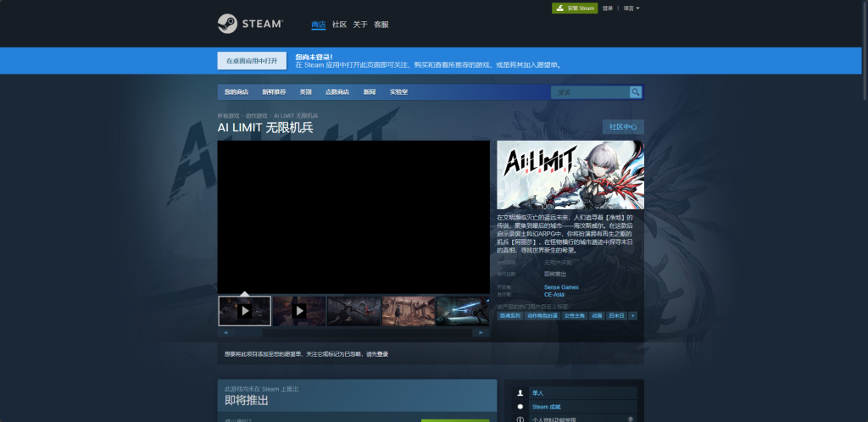Image resolution: width=868 pixels, height=422 pixels.
Task: Click the 动作游戏 breadcrumb link
Action: click(x=256, y=115)
